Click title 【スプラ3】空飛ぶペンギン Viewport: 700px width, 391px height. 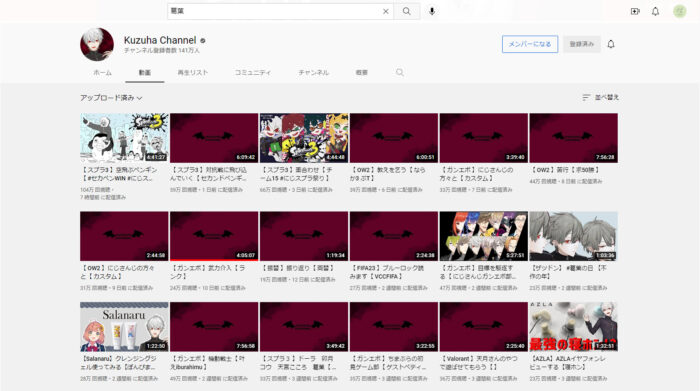(x=119, y=174)
